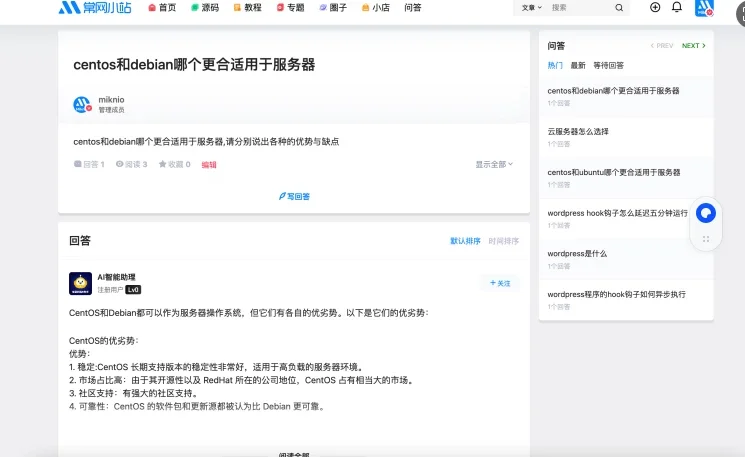The width and height of the screenshot is (745, 457).
Task: Click the floating widget grid dots icon
Action: tap(706, 239)
